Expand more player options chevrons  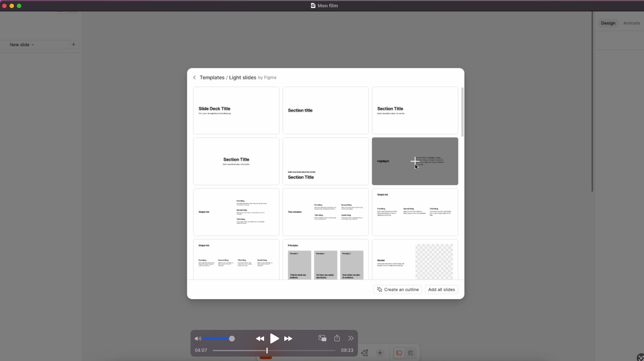point(351,338)
